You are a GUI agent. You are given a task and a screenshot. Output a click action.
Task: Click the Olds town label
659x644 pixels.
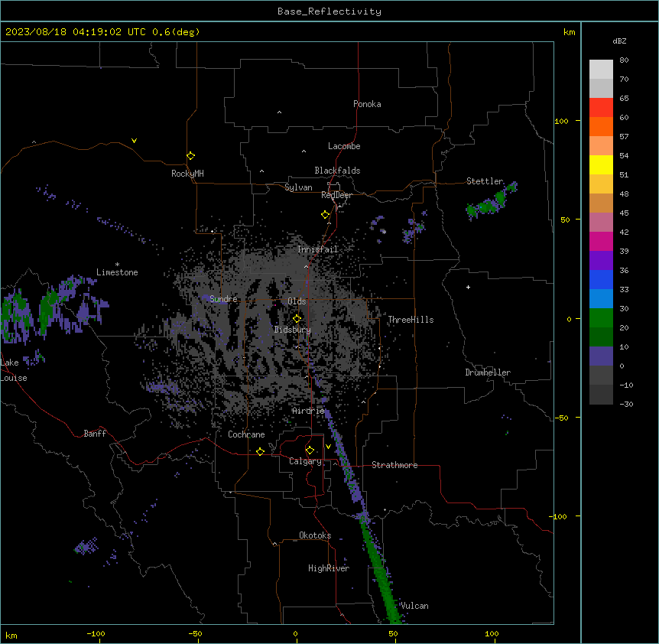297,301
